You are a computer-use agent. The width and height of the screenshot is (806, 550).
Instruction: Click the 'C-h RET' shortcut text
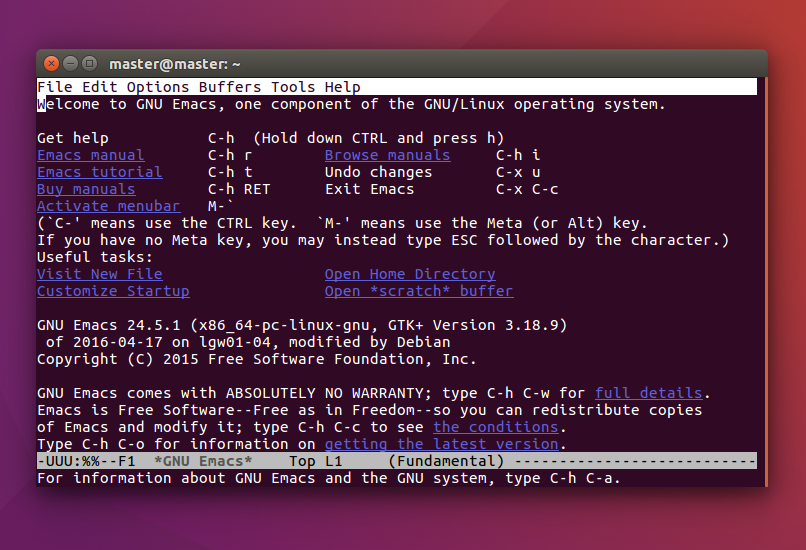(x=239, y=189)
